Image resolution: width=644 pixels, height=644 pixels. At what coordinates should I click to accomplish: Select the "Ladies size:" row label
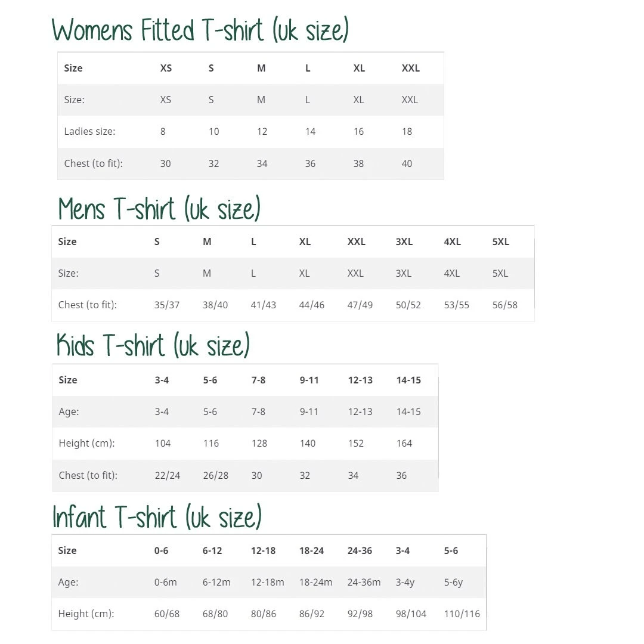[x=89, y=131]
